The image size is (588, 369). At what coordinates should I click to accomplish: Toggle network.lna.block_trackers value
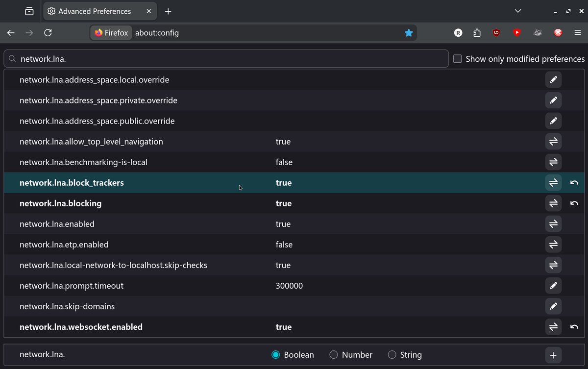click(553, 183)
